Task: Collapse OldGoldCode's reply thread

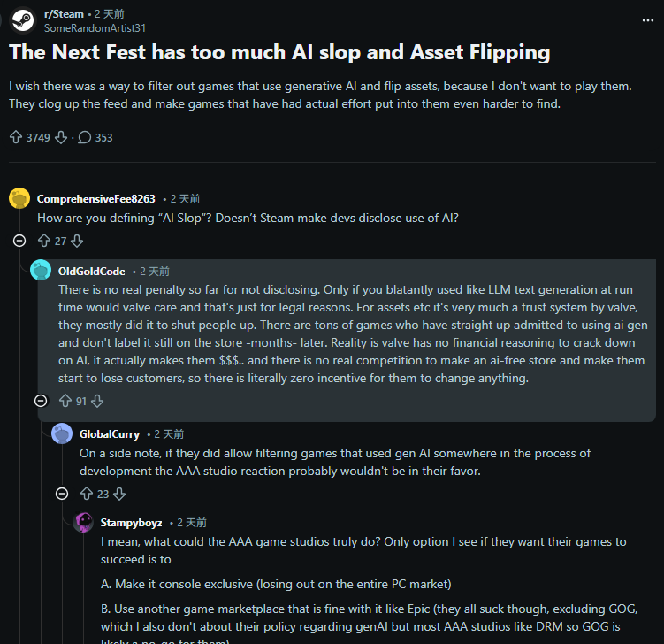Action: coord(41,401)
